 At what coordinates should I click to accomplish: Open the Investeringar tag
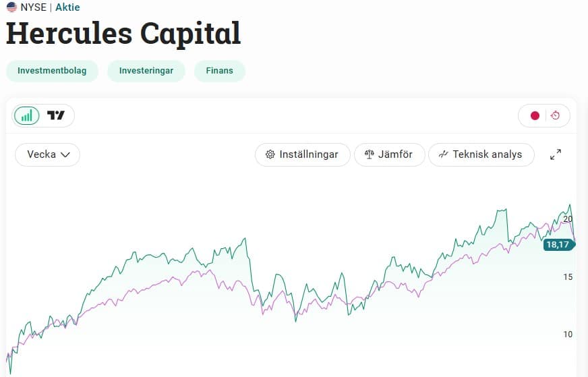146,71
